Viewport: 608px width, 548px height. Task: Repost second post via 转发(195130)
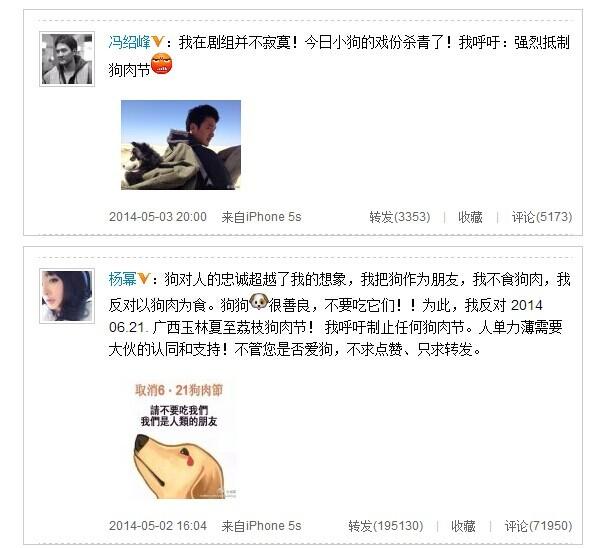(x=386, y=526)
